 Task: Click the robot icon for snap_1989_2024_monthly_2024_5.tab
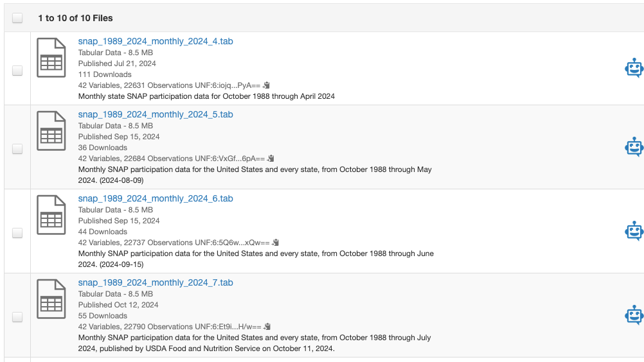click(634, 147)
